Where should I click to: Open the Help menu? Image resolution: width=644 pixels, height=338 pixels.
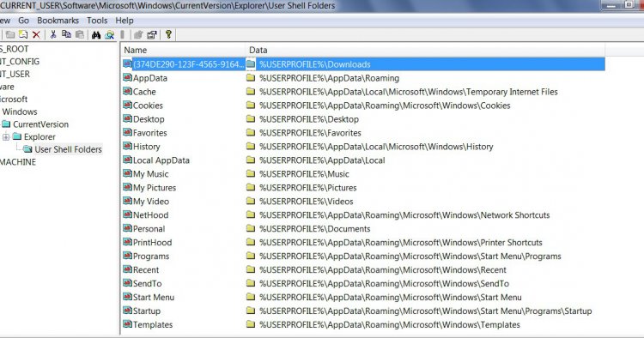point(125,21)
